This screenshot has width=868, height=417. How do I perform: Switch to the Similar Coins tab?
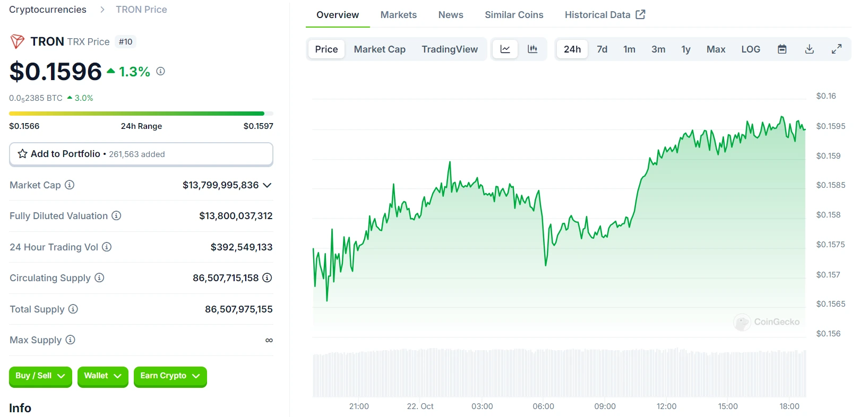point(514,15)
